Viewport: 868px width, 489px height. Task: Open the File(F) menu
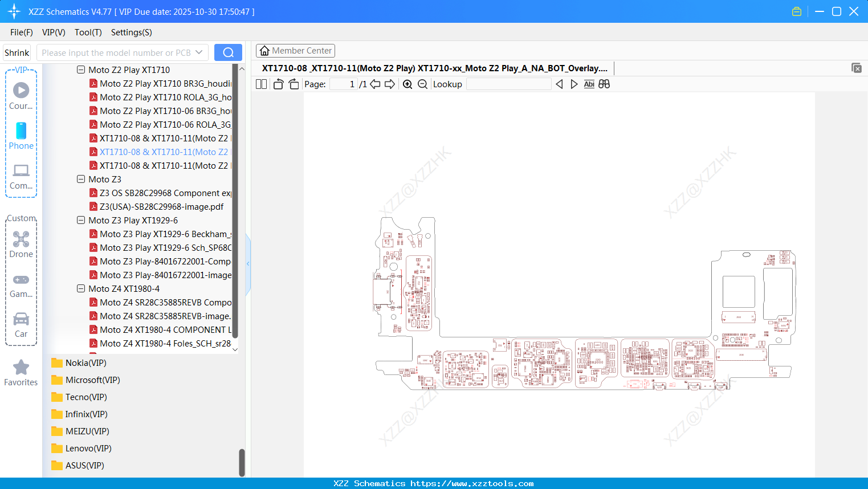22,32
